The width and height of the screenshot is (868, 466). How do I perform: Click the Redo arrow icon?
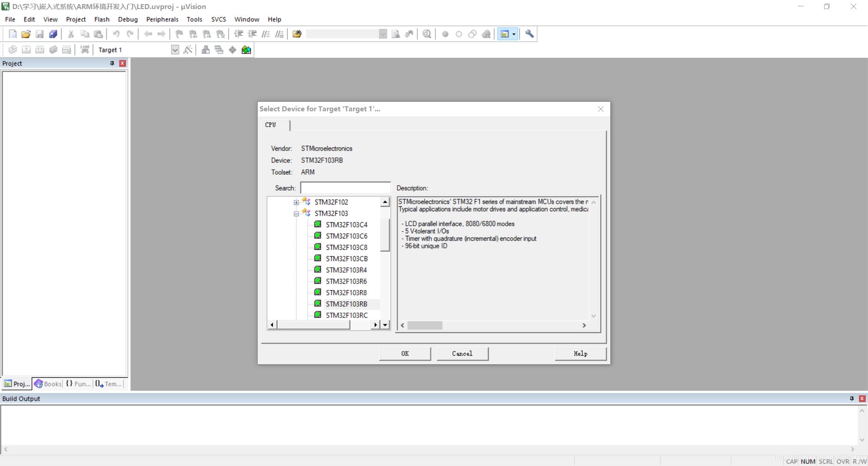(130, 34)
